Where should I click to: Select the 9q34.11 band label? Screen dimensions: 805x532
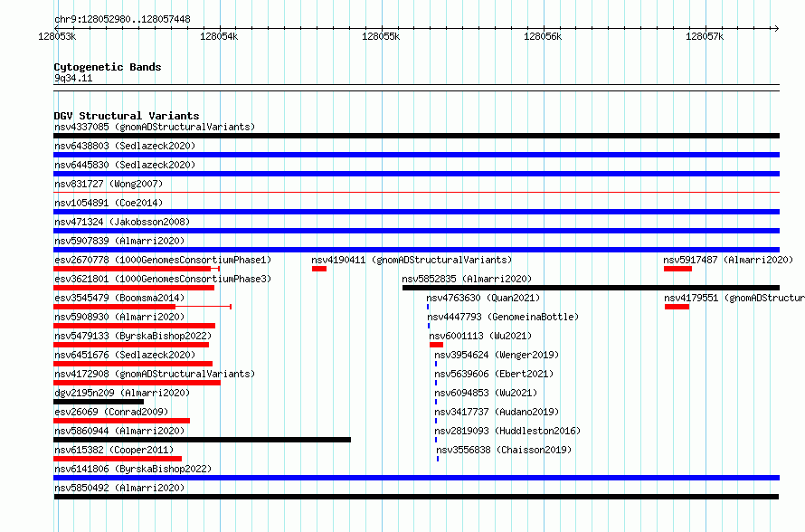pos(73,78)
